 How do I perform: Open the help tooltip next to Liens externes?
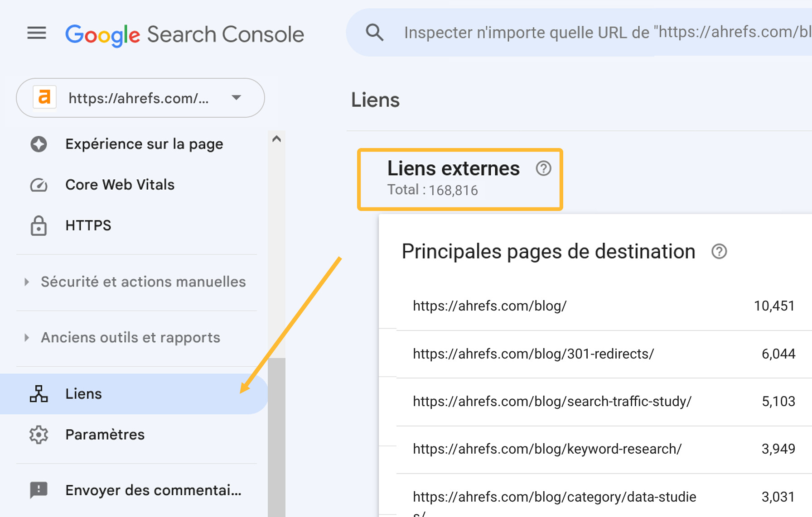tap(543, 168)
